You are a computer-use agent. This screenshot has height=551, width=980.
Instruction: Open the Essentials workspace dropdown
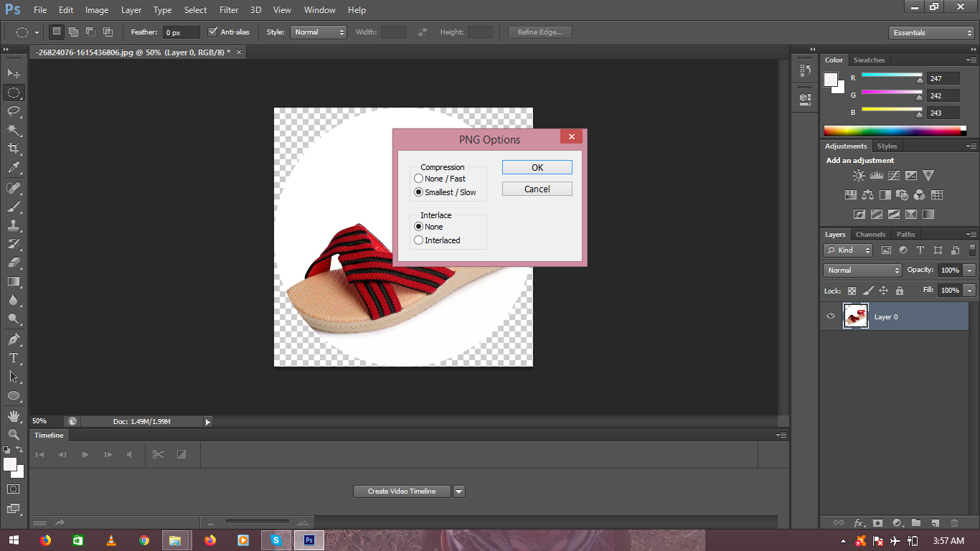click(930, 33)
